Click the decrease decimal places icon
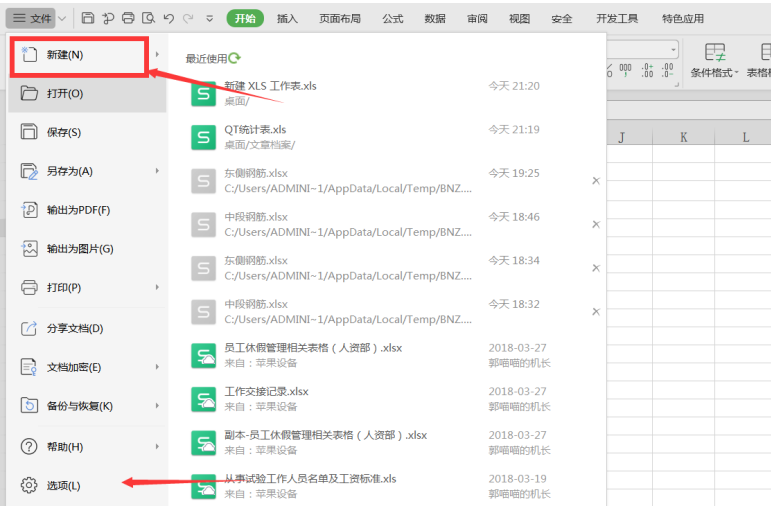 tap(667, 70)
